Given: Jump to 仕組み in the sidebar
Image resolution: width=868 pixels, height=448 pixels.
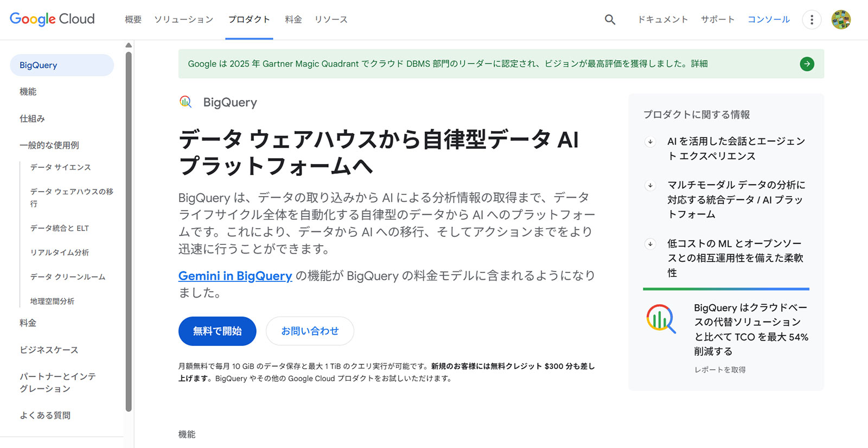Looking at the screenshot, I should pos(32,118).
